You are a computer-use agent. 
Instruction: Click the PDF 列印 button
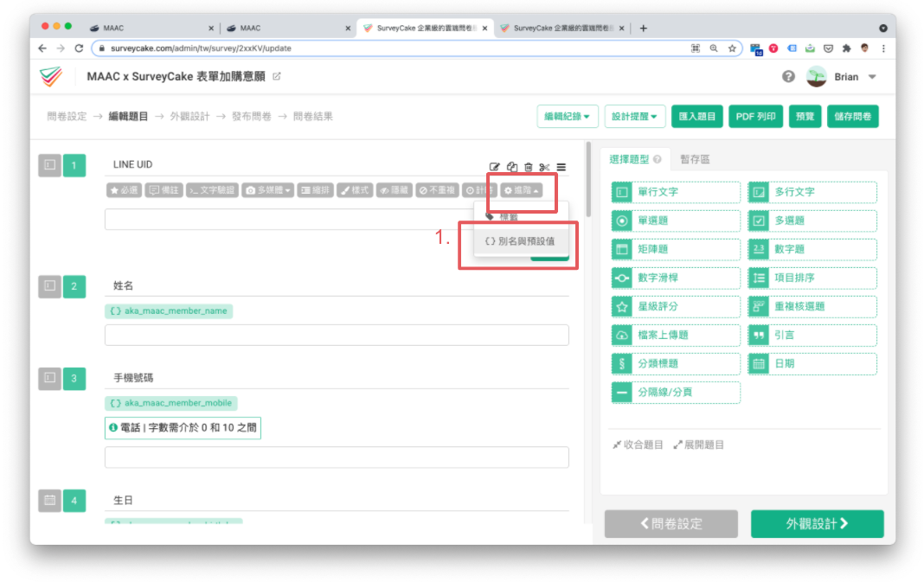pos(755,116)
